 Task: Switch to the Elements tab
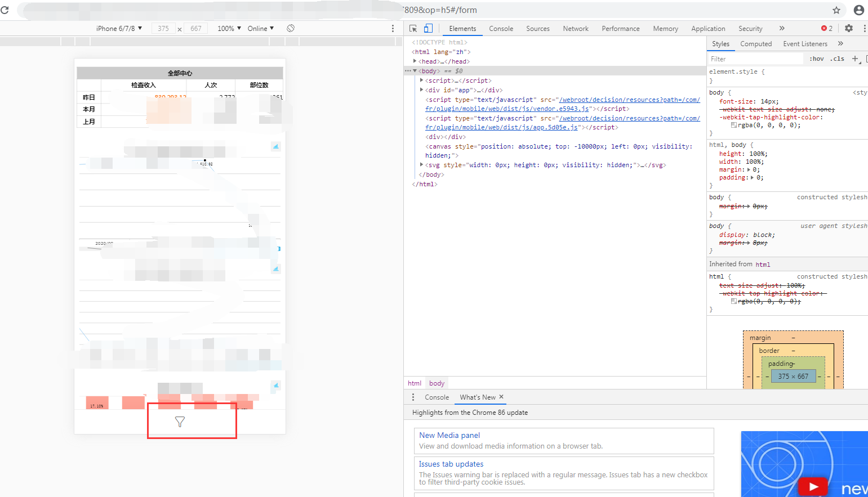click(x=462, y=28)
